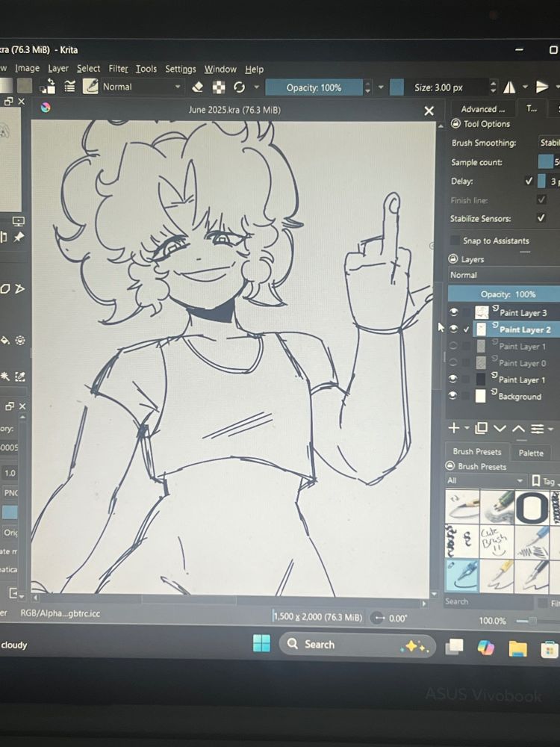Click the duplicate layer icon
Screen dimensions: 560x747
(482, 428)
